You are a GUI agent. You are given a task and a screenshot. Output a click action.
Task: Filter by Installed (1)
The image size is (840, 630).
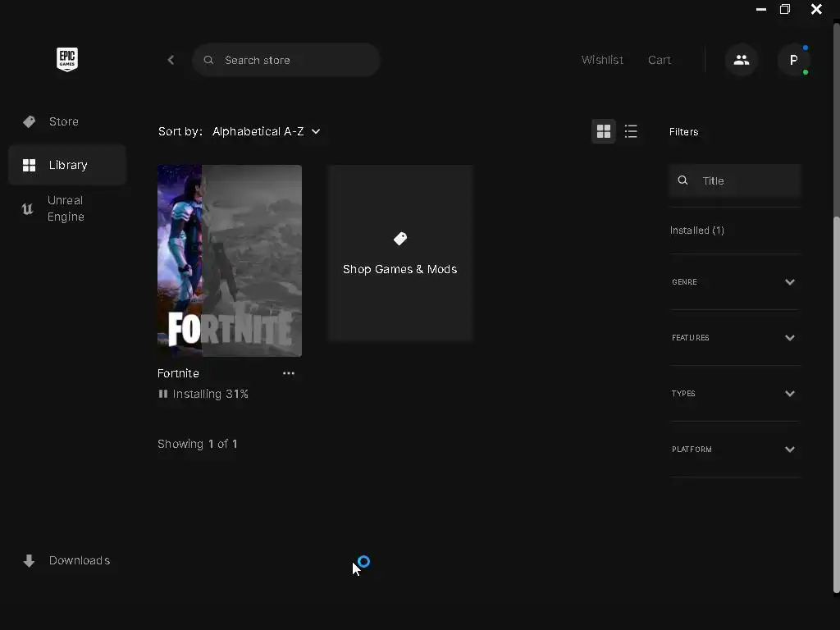pyautogui.click(x=697, y=231)
